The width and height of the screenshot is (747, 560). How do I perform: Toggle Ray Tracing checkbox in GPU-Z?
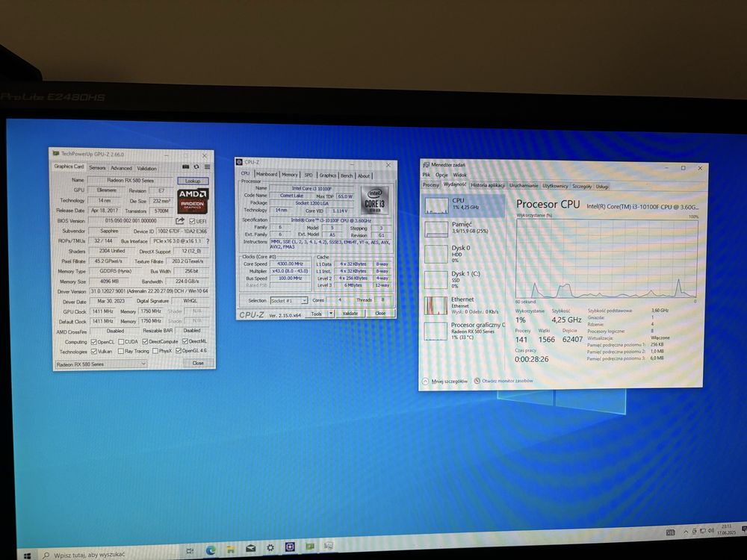pos(121,352)
